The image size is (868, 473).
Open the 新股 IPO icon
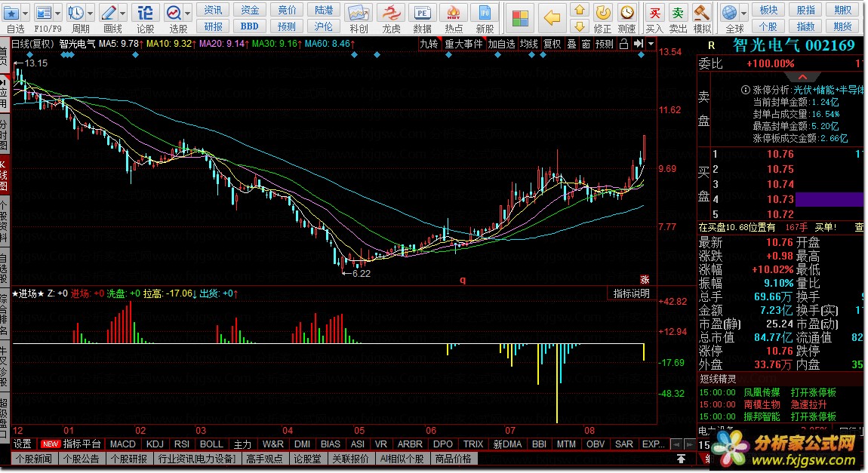[x=485, y=12]
